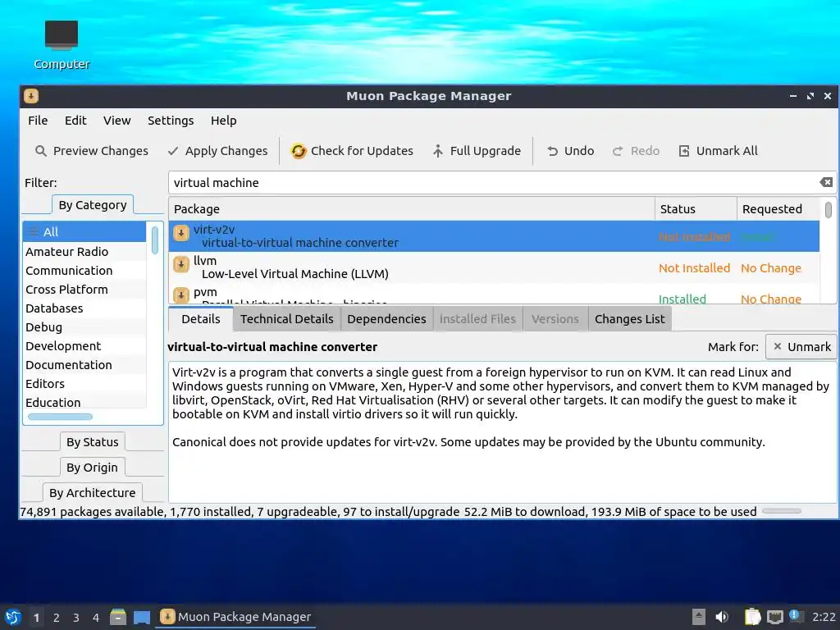Unmark All packages
The width and height of the screenshot is (840, 630).
coord(719,151)
